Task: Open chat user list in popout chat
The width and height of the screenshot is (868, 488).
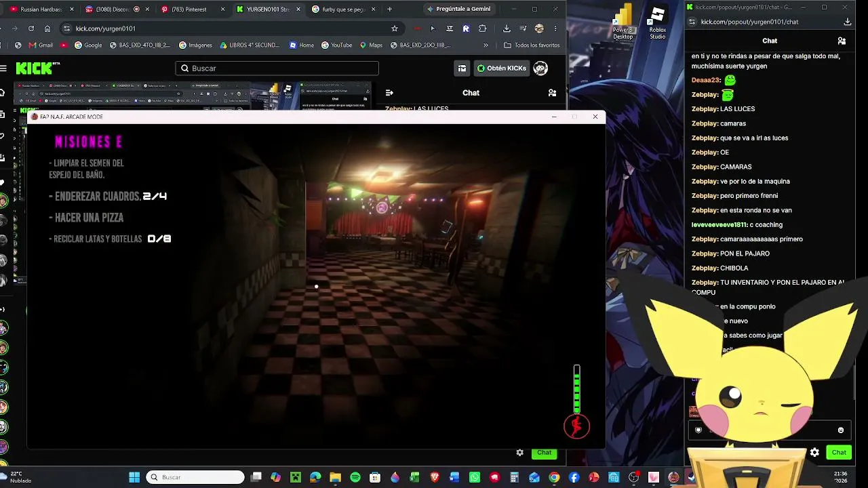Action: pyautogui.click(x=842, y=41)
